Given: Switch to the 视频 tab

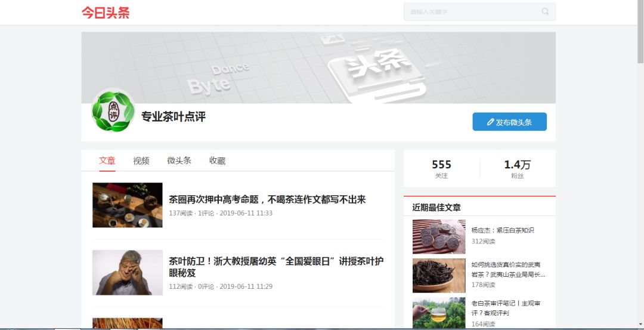Looking at the screenshot, I should 141,161.
